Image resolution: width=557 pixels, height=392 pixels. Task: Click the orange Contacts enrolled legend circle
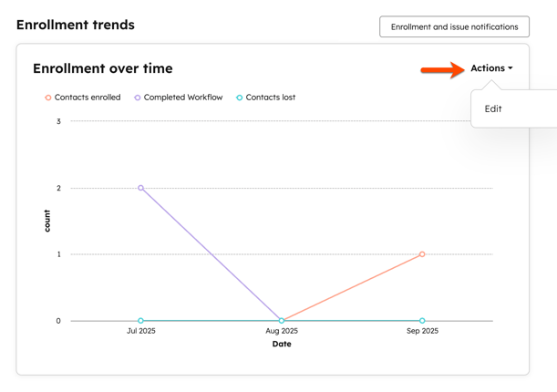click(48, 98)
